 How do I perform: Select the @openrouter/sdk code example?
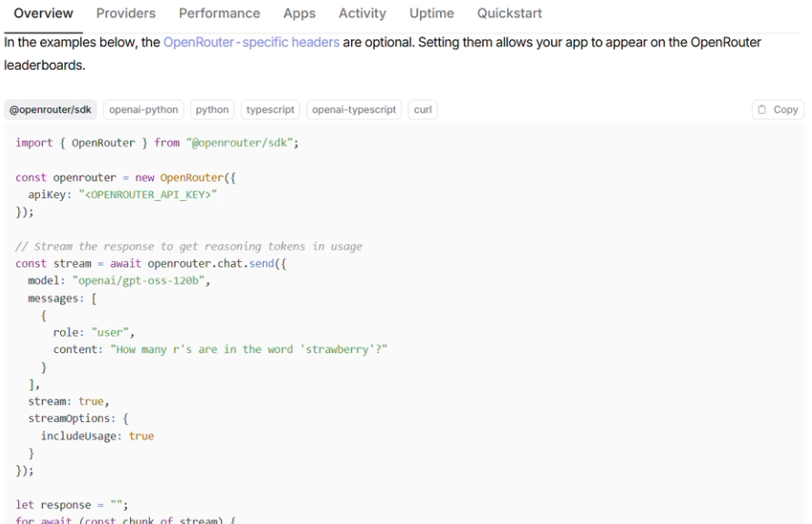tap(50, 110)
